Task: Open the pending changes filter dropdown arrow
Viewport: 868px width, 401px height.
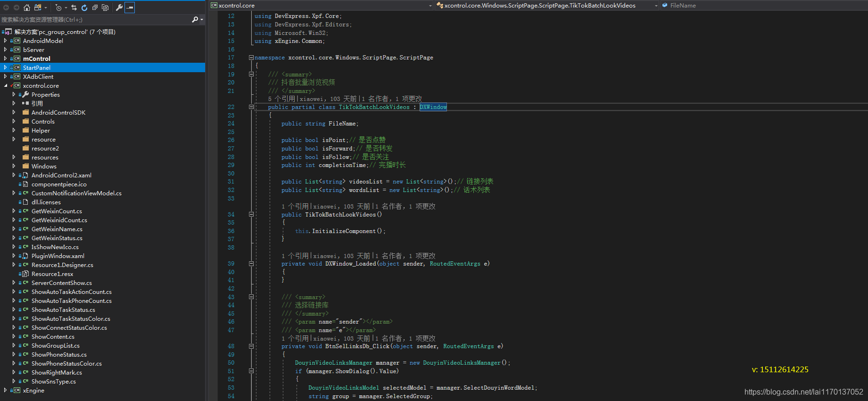Action: [66, 8]
